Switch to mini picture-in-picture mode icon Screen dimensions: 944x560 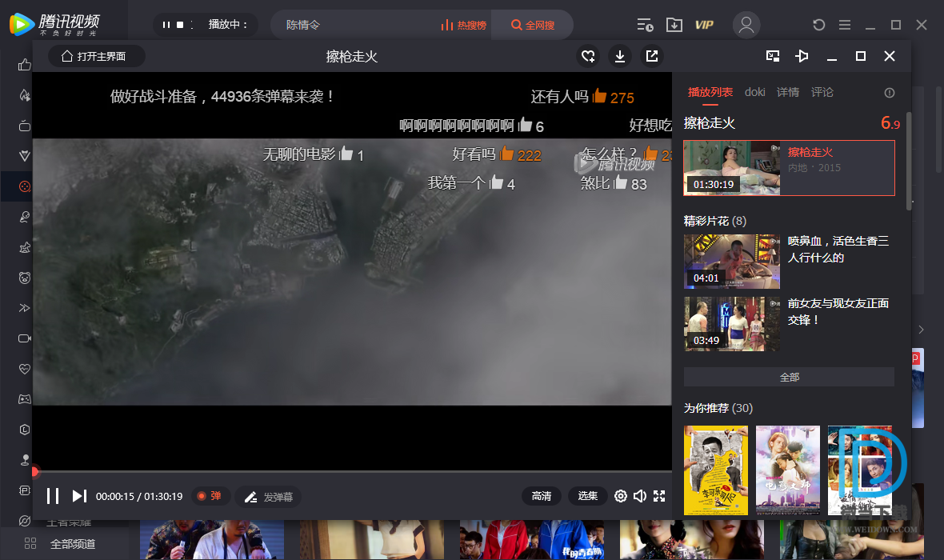773,56
